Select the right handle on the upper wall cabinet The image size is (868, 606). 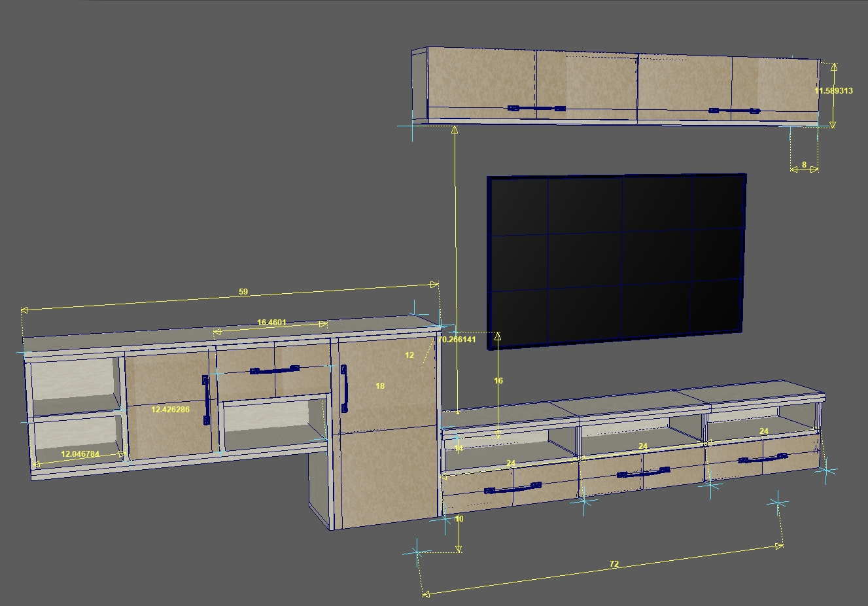pyautogui.click(x=734, y=111)
